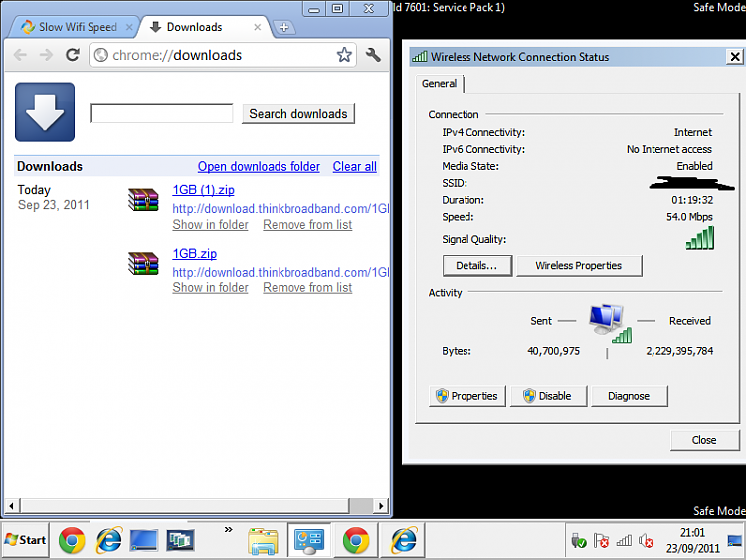Switch to the Internet Explorer taskbar window
Screen dimensions: 746x560
404,540
